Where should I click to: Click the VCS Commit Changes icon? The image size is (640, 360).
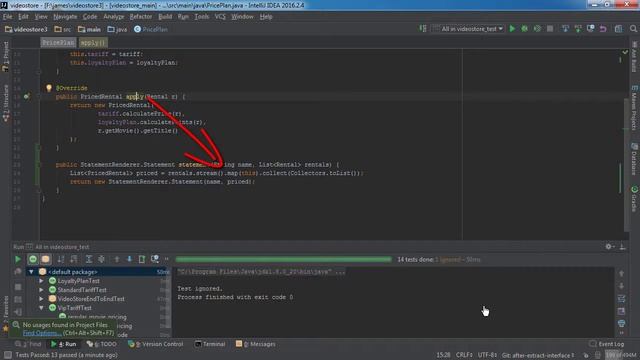578,29
